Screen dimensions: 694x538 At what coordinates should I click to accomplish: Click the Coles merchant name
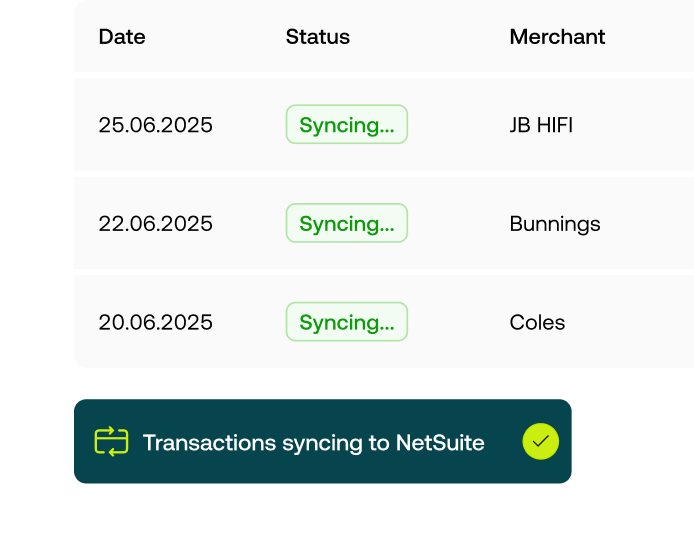tap(537, 322)
